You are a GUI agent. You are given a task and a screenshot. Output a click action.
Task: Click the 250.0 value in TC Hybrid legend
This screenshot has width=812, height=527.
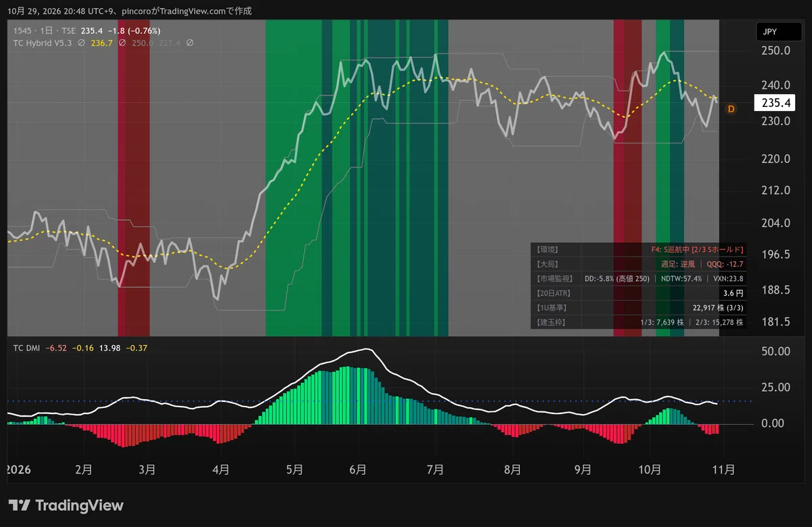coord(142,43)
